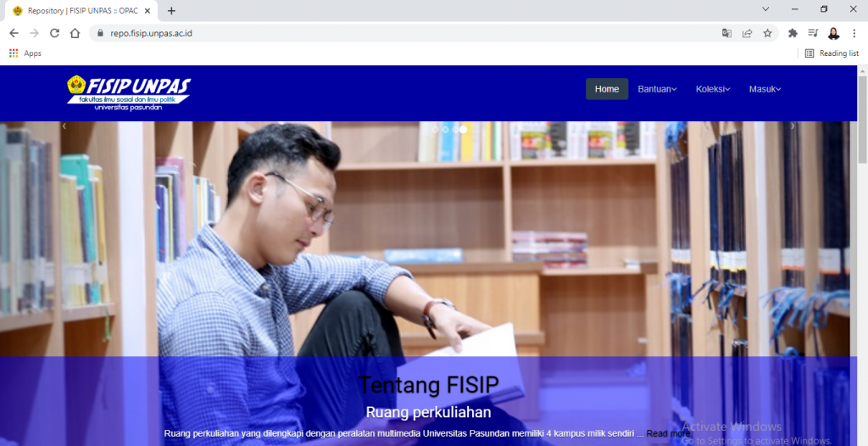
Task: Open the browser home page icon
Action: [75, 33]
